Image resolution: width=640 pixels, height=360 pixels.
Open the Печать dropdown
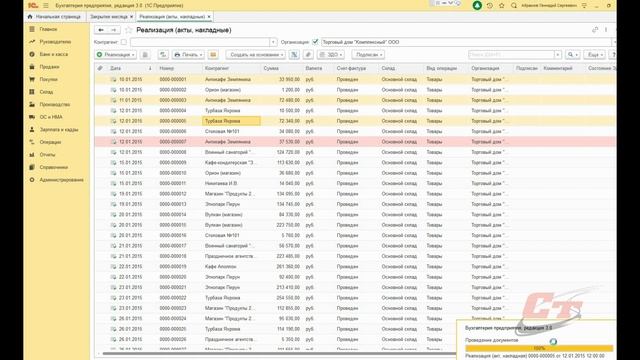188,55
